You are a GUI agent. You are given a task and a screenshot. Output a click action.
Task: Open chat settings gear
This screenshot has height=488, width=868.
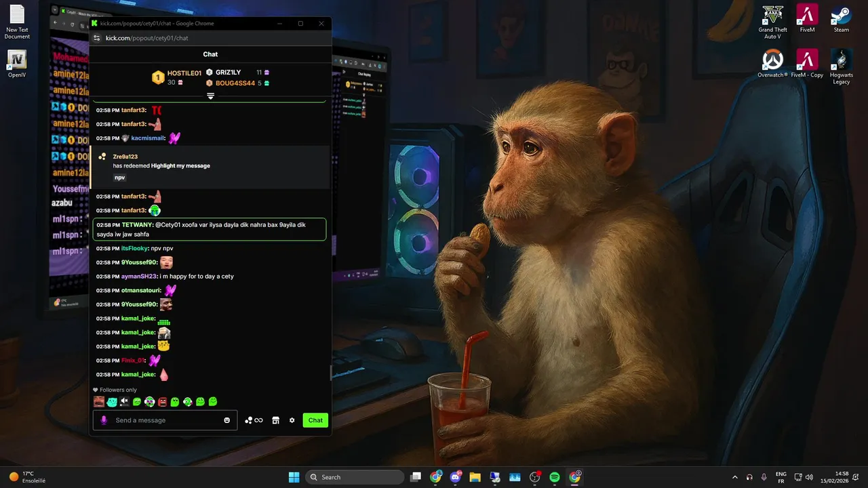(292, 420)
